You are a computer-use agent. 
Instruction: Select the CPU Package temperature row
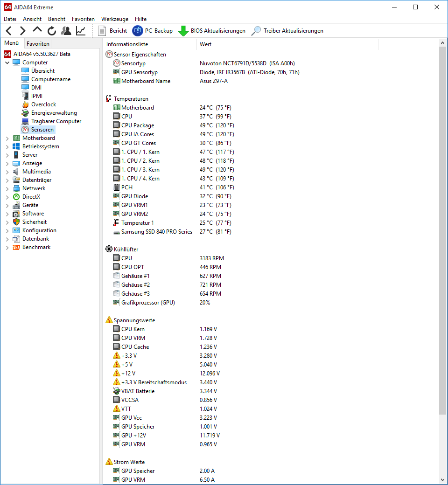coord(174,125)
